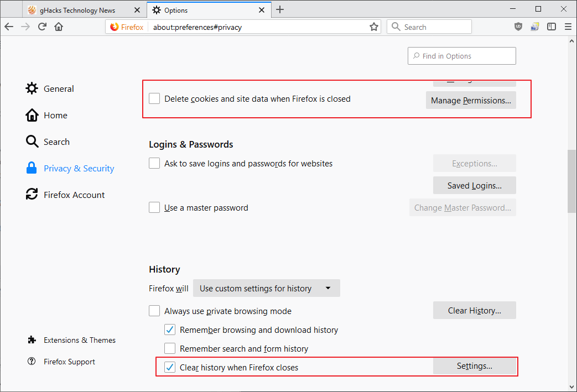The width and height of the screenshot is (577, 392).
Task: Click the Firefox Support question mark icon
Action: pos(32,361)
